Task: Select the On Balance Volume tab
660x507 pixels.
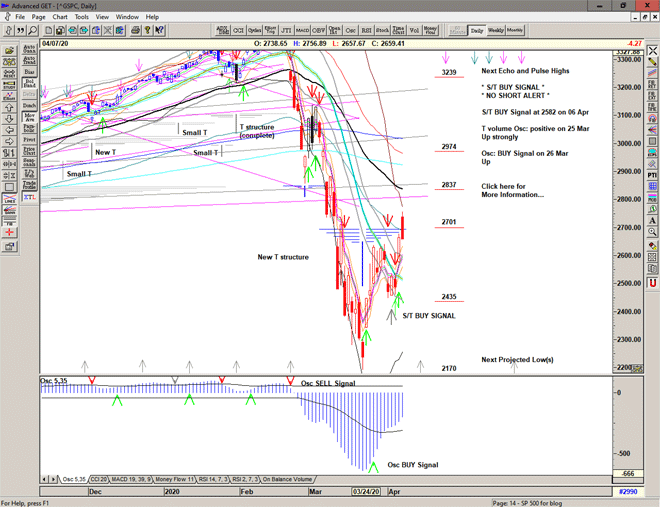Action: (290, 479)
